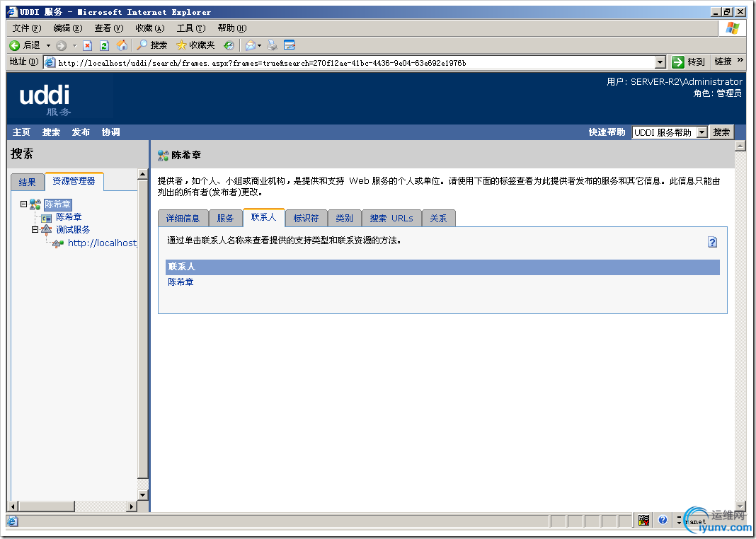Screen dimensions: 756x539
Task: Click the help question mark icon in contacts panel
Action: (712, 242)
